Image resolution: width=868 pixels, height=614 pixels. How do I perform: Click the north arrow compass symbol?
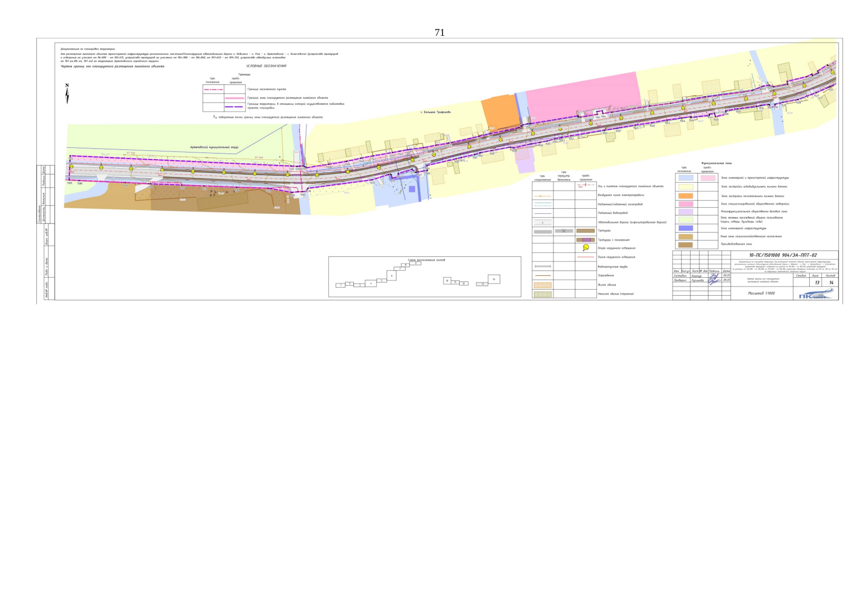point(67,94)
